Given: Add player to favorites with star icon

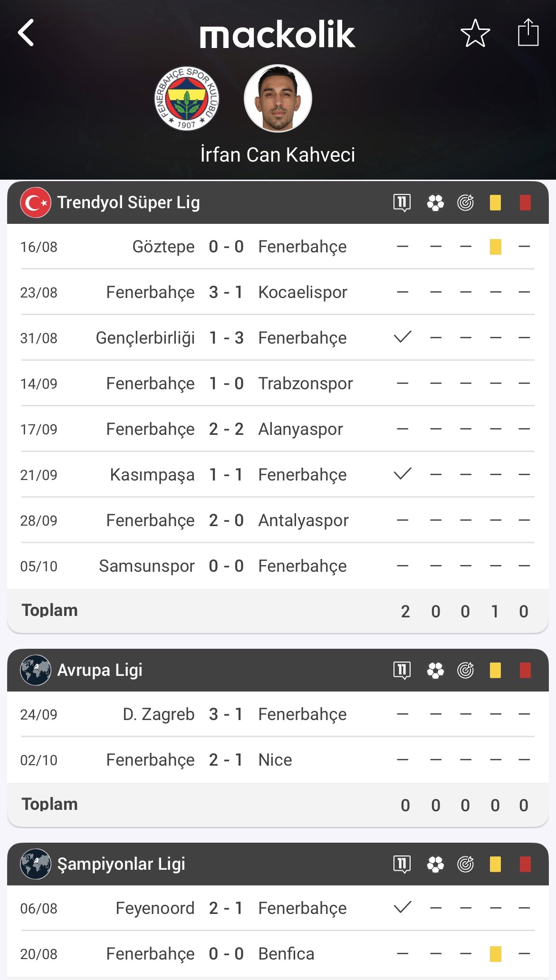Looking at the screenshot, I should click(475, 33).
